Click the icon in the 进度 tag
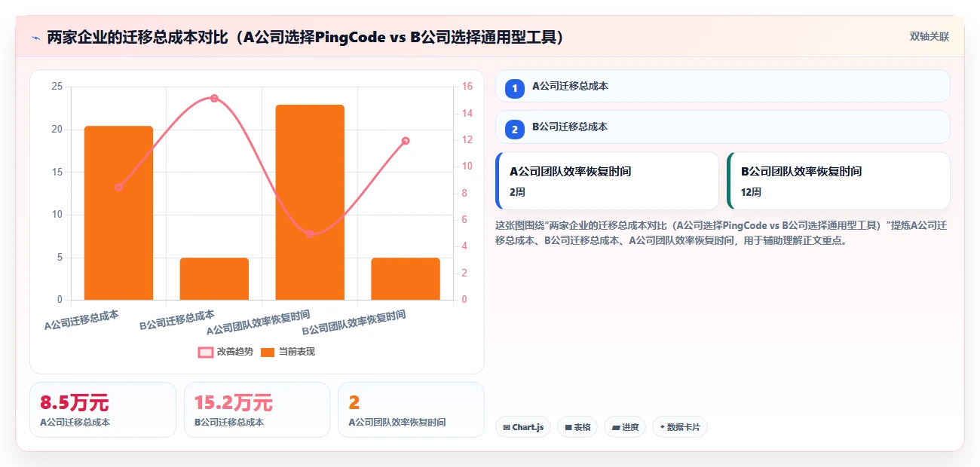The image size is (980, 467). (616, 428)
